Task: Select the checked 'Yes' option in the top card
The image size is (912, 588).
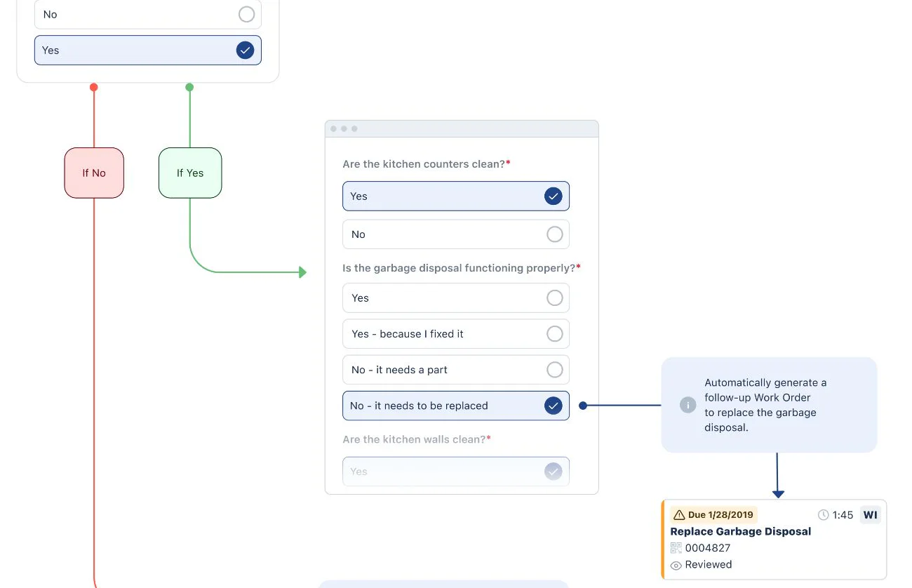Action: (148, 51)
